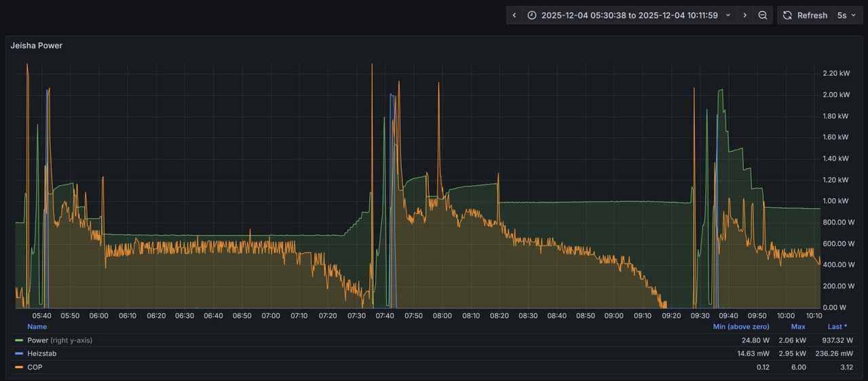Expand the time picker chevron
Image resolution: width=868 pixels, height=381 pixels.
tap(728, 15)
